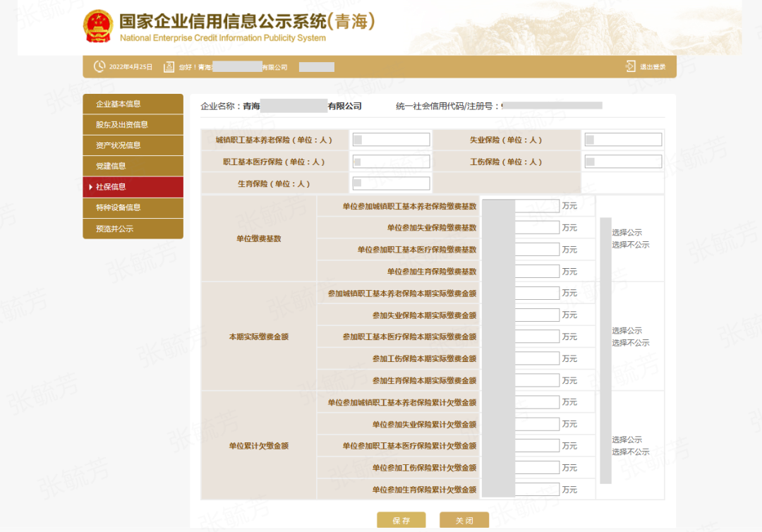
Task: Click the 单位缴费基数 group heading
Action: tap(258, 238)
